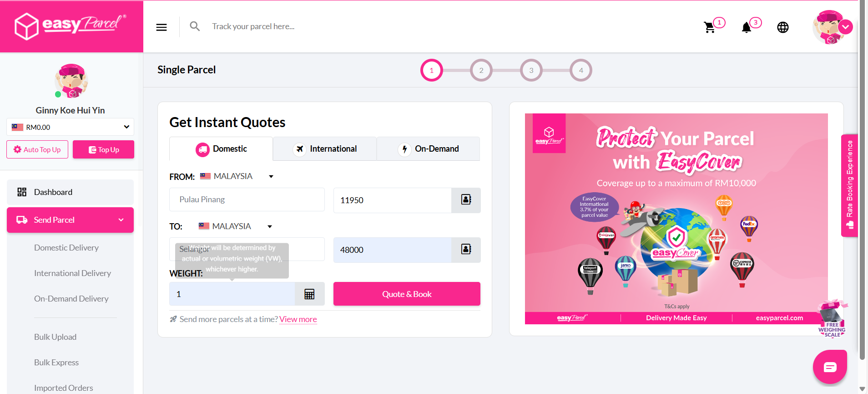Expand the header profile dropdown chevron

(845, 27)
